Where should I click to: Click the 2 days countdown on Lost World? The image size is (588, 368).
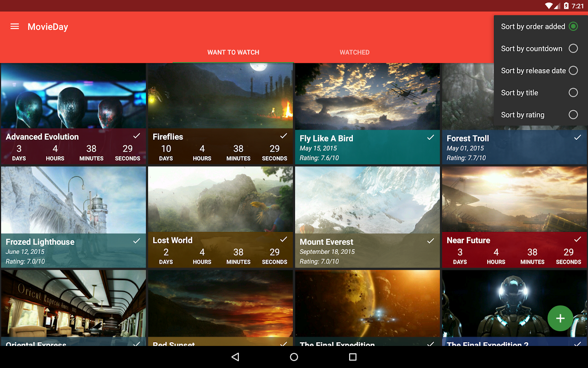(x=166, y=256)
